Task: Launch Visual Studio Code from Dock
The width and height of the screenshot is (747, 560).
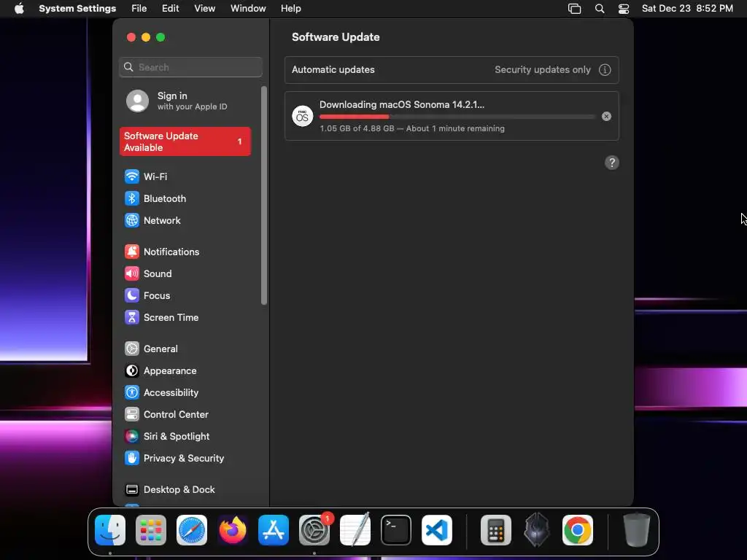Action: tap(437, 530)
